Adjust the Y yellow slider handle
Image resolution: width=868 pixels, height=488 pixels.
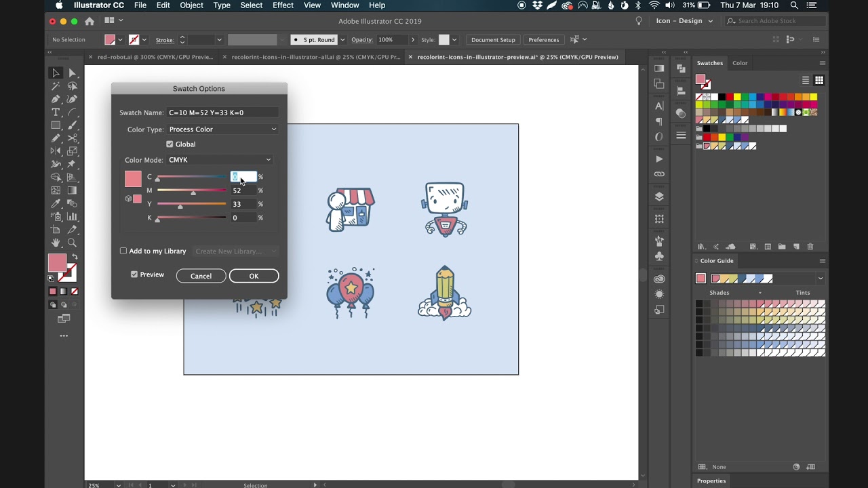[x=180, y=207]
